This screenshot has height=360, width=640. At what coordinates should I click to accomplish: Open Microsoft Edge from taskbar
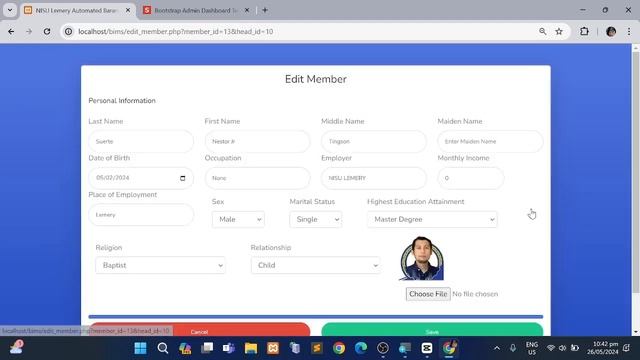click(x=361, y=348)
